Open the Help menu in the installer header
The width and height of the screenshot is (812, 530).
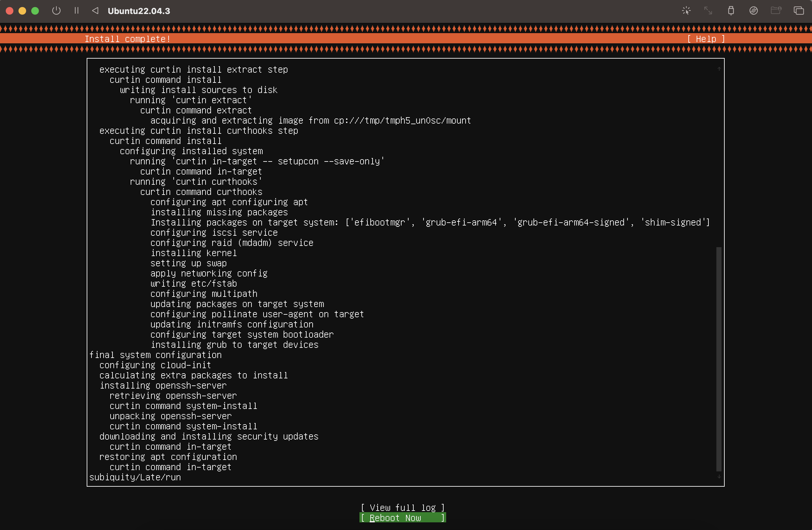click(706, 39)
